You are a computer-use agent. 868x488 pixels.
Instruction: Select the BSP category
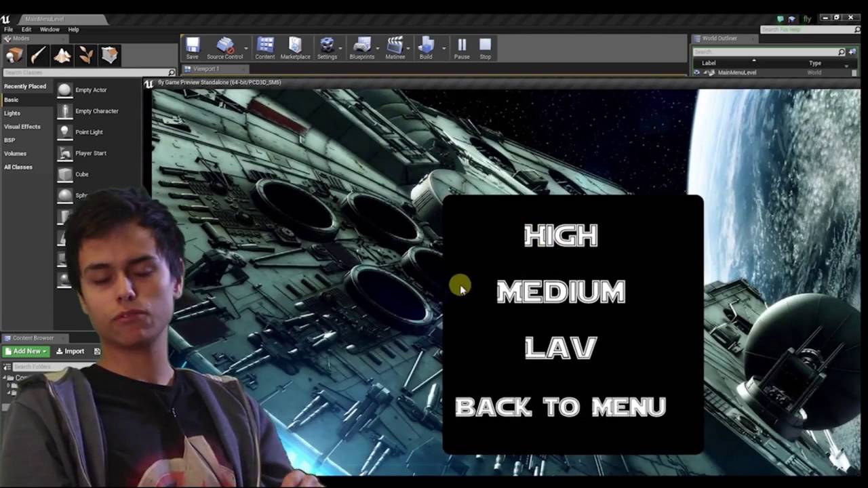9,140
